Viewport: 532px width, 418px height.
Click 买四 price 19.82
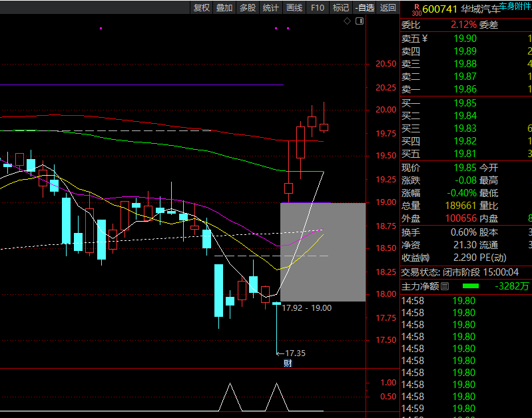coord(465,141)
